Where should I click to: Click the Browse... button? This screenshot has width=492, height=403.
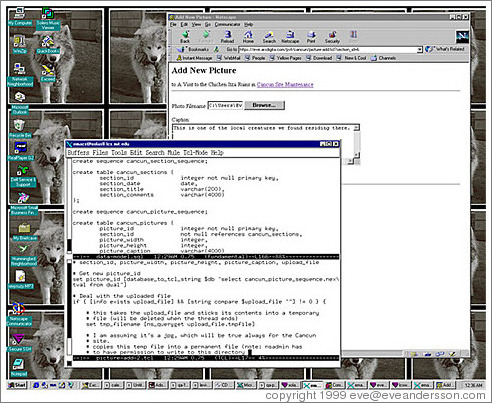pos(265,105)
